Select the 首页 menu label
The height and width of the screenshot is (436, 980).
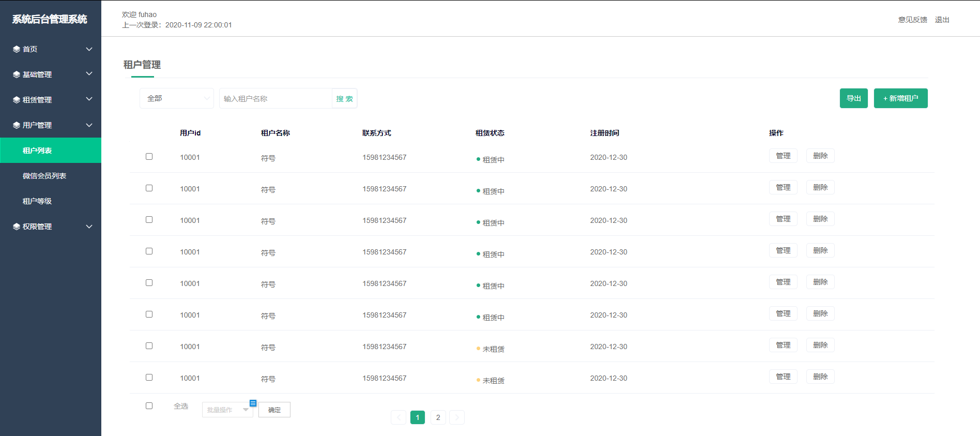point(30,49)
